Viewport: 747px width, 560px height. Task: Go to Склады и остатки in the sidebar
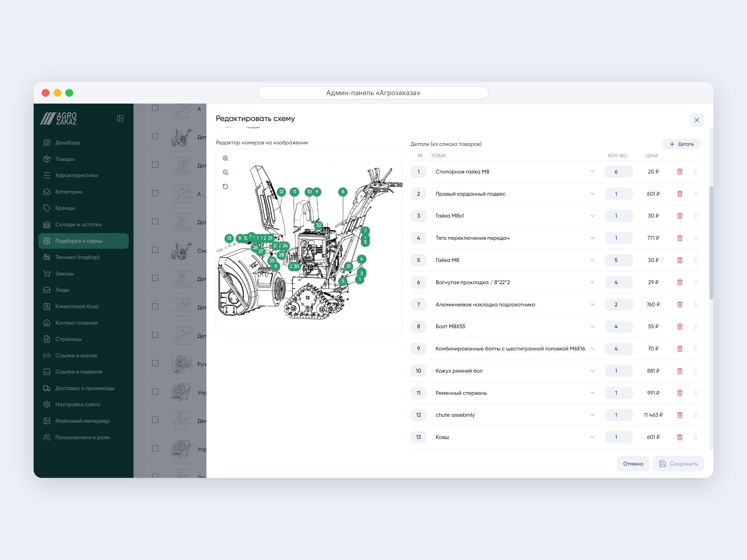click(83, 225)
